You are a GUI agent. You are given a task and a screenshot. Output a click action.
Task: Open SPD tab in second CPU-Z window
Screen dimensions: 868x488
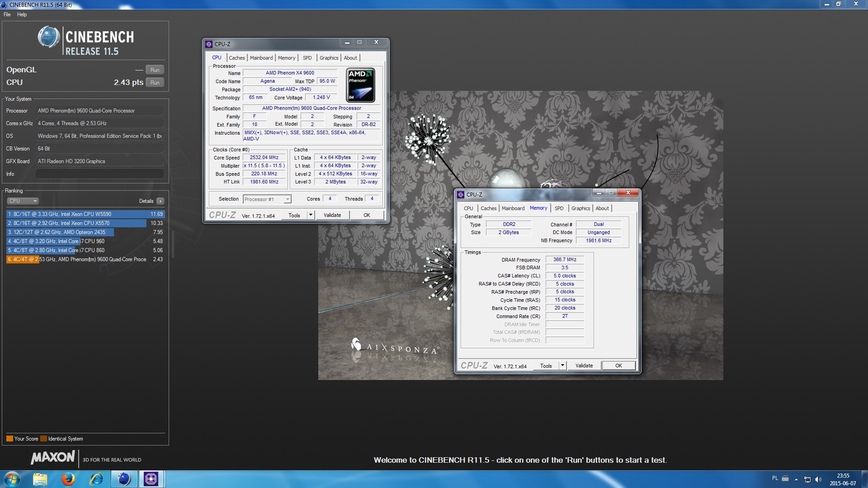(559, 208)
